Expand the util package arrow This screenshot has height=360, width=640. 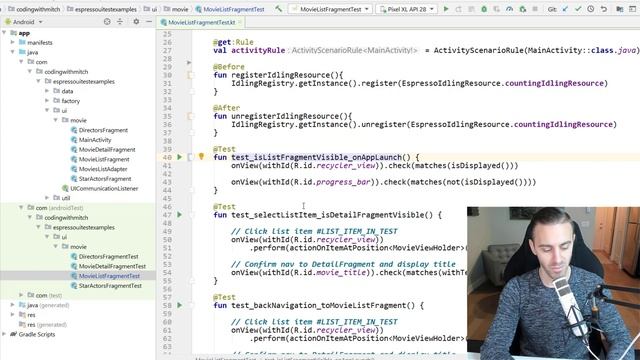[x=47, y=198]
